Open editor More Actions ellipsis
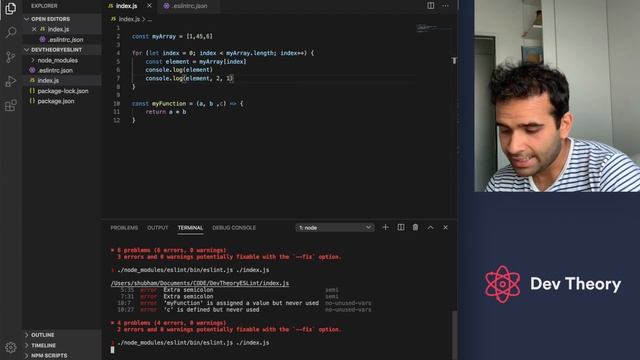The image size is (640, 360). 445,6
